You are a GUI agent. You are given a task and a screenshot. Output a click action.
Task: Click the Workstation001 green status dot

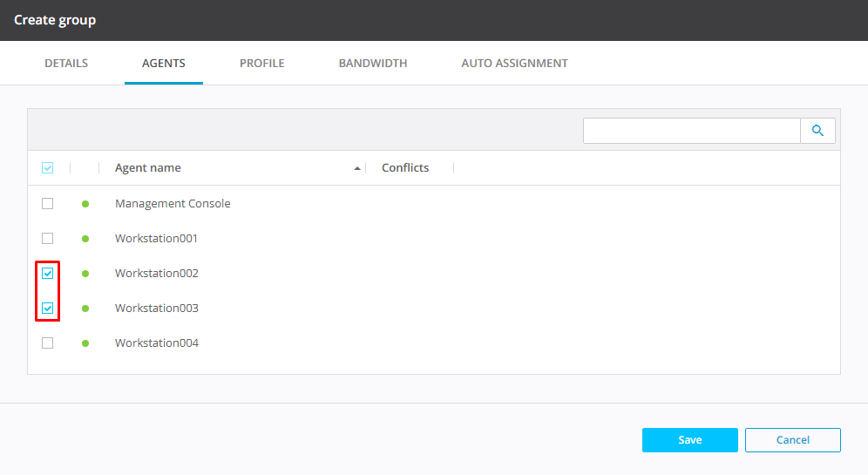tap(85, 239)
